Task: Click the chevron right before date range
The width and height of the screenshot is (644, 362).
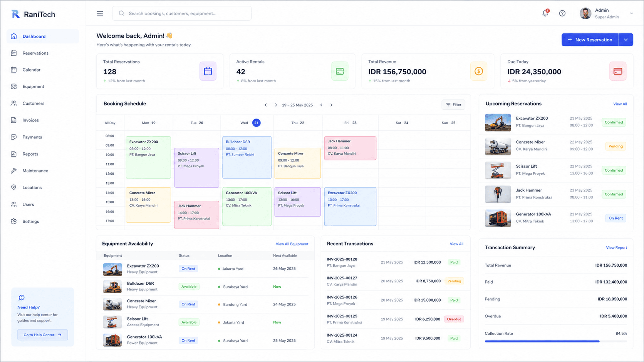Action: [x=276, y=105]
